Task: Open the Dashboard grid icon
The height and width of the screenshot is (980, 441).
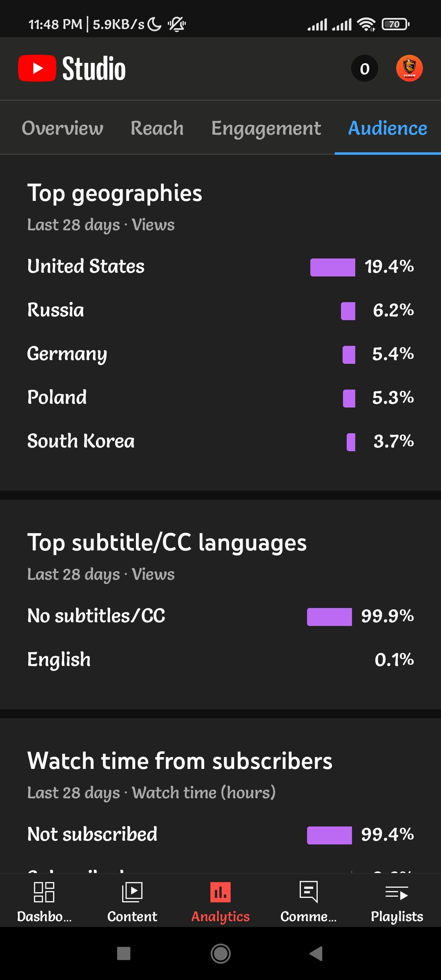Action: tap(44, 892)
